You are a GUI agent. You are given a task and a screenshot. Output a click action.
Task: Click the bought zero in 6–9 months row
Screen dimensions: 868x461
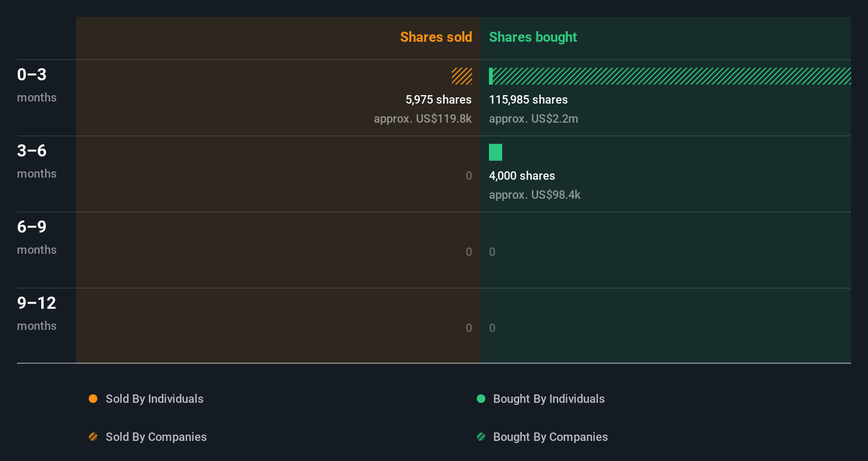492,252
